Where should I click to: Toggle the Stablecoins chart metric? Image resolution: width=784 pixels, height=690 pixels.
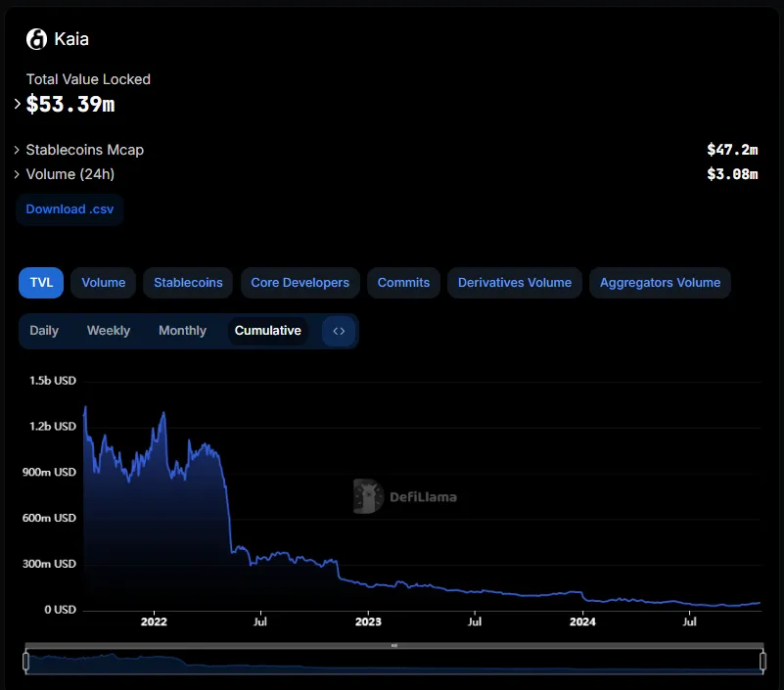tap(188, 283)
